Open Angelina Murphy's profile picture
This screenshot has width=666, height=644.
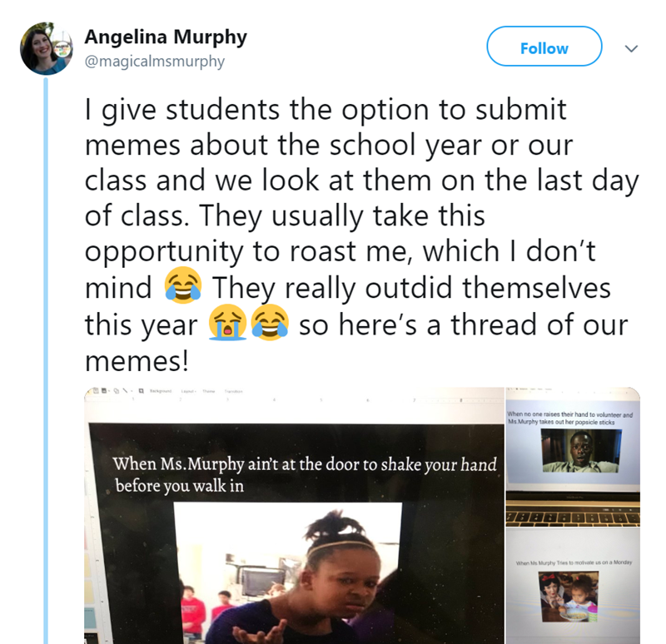pos(46,49)
